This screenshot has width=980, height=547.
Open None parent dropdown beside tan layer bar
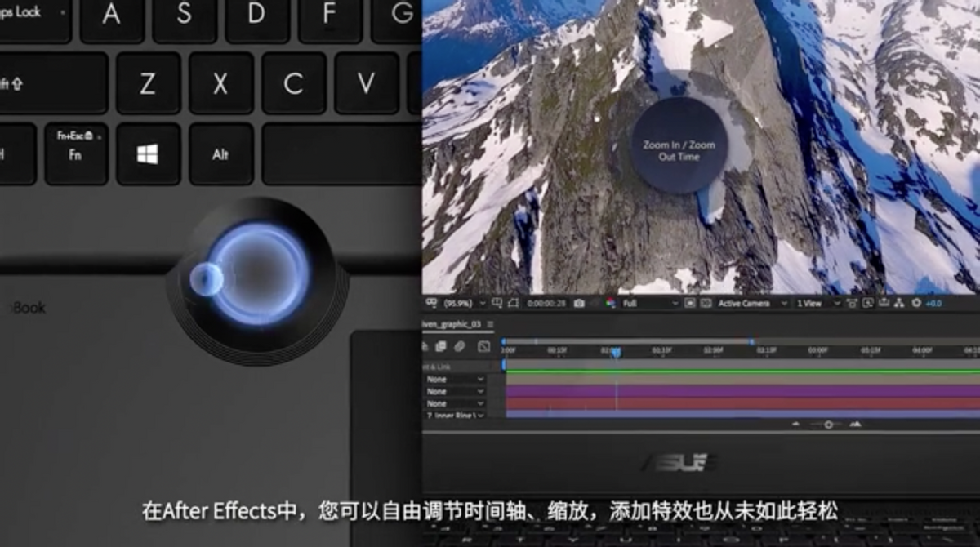click(x=455, y=380)
